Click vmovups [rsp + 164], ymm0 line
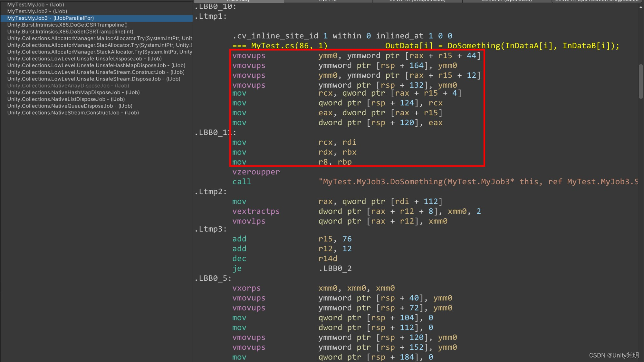Image resolution: width=644 pixels, height=362 pixels. (x=345, y=66)
